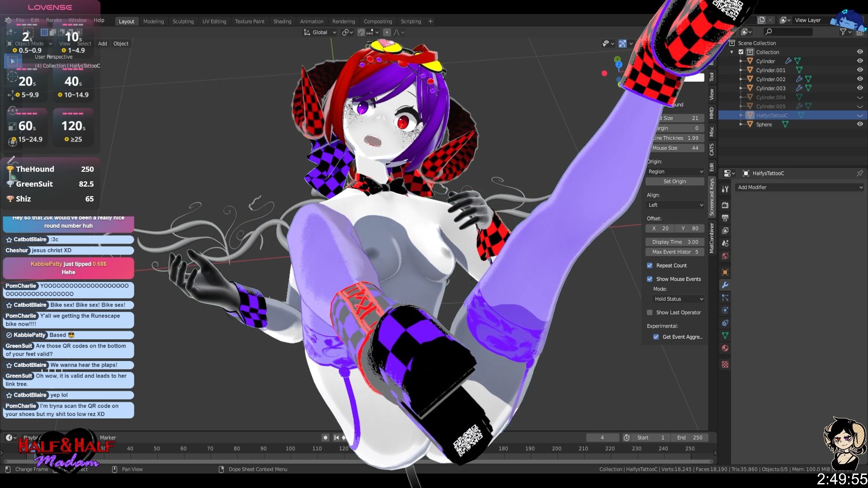Click the pin icon in properties header
Screen dimensions: 868x488
(x=859, y=173)
